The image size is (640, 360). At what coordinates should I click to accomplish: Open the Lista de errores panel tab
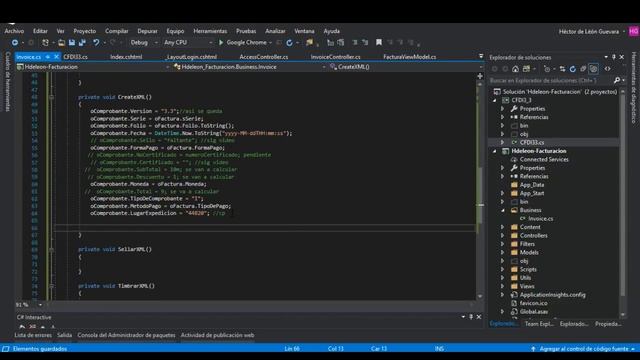[33, 335]
